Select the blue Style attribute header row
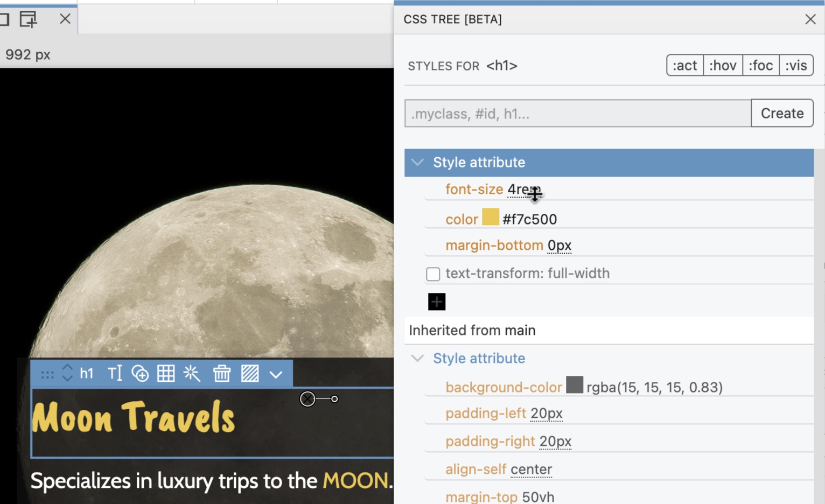The image size is (825, 504). click(x=609, y=163)
